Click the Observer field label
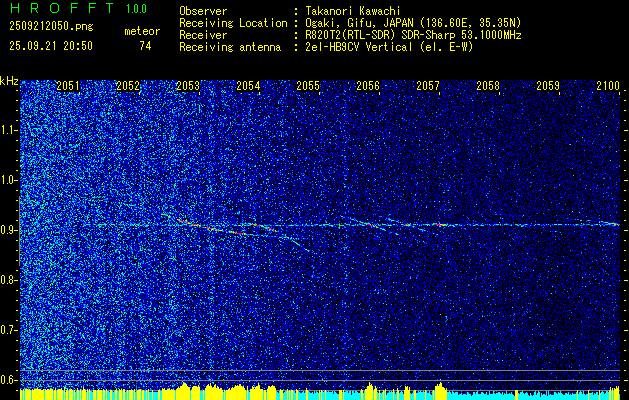 pos(203,12)
